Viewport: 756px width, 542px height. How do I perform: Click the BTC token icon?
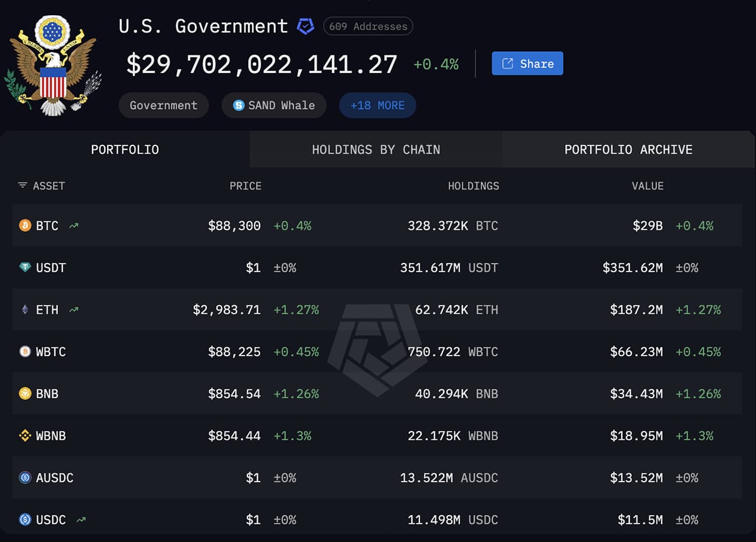(x=25, y=226)
